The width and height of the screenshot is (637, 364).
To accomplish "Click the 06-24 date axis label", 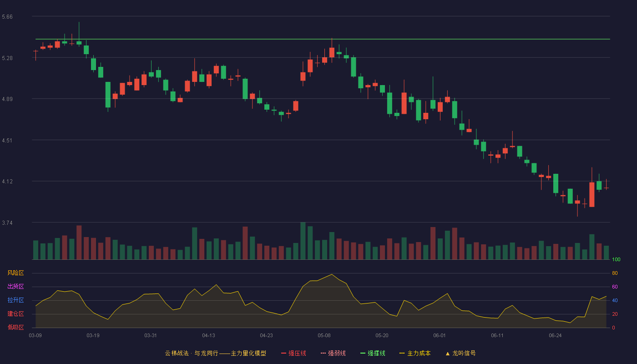I will pos(555,335).
